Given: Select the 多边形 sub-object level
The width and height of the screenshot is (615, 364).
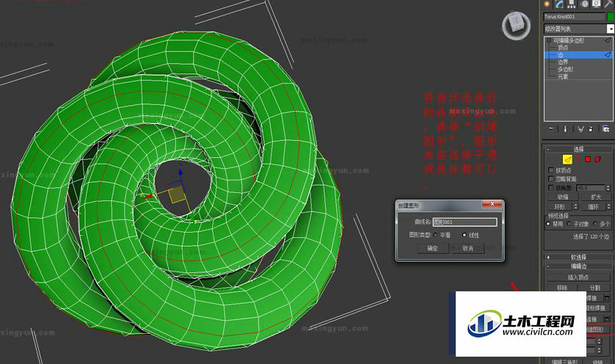Looking at the screenshot, I should tap(565, 70).
